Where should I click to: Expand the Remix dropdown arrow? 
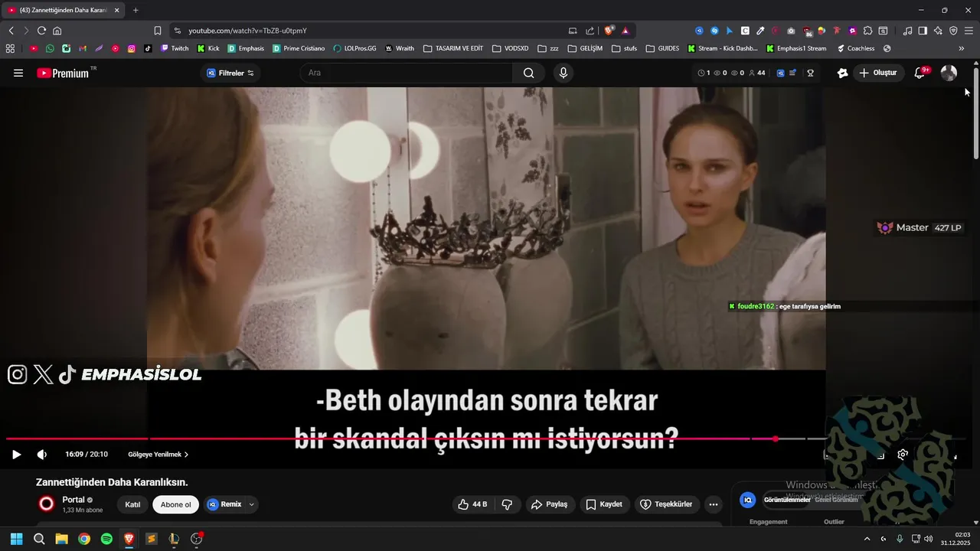point(252,504)
